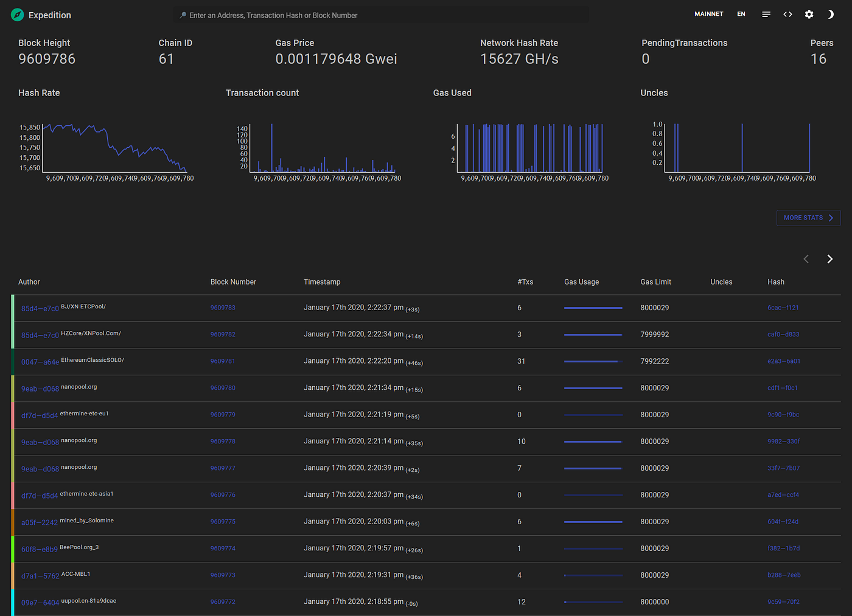Image resolution: width=852 pixels, height=616 pixels.
Task: Click the chevron on the MORE STATS button
Action: coord(831,218)
